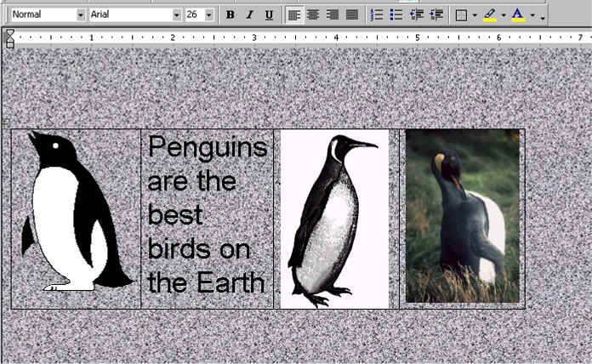Apply the font color button

click(x=518, y=15)
